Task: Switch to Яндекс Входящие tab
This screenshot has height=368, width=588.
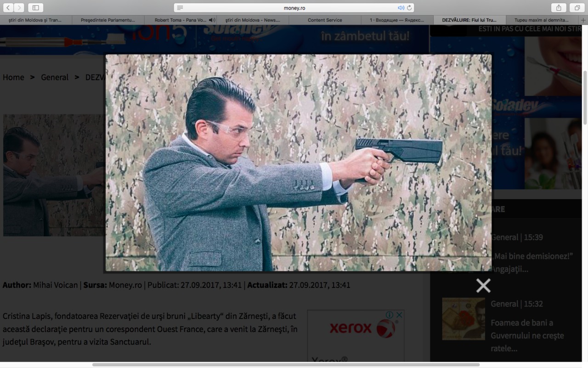Action: coord(397,20)
